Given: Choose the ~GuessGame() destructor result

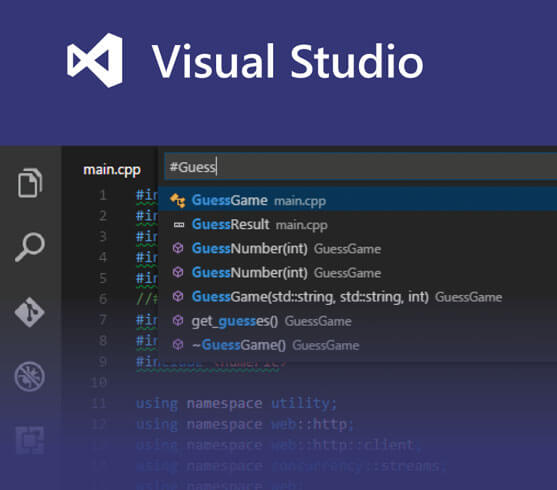Looking at the screenshot, I should pos(357,345).
